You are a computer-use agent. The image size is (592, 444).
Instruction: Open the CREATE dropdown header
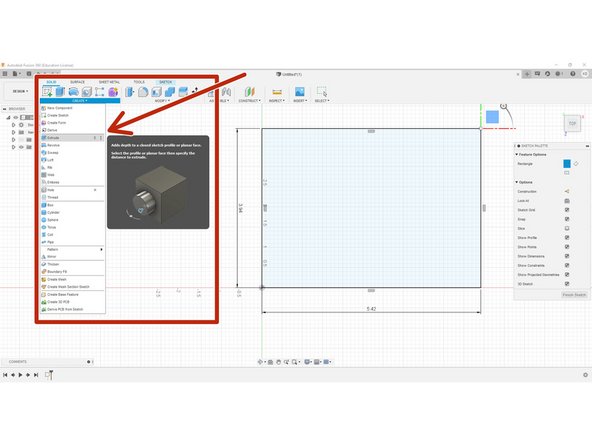pyautogui.click(x=80, y=101)
